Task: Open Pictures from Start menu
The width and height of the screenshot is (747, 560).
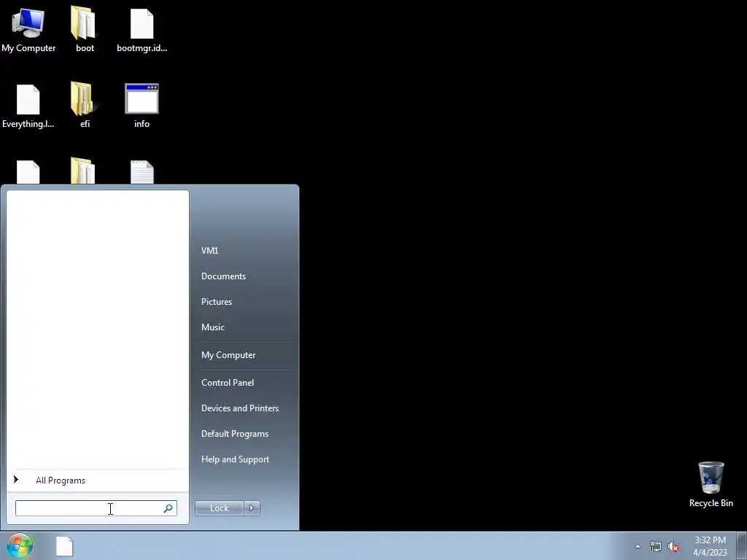Action: (x=216, y=302)
